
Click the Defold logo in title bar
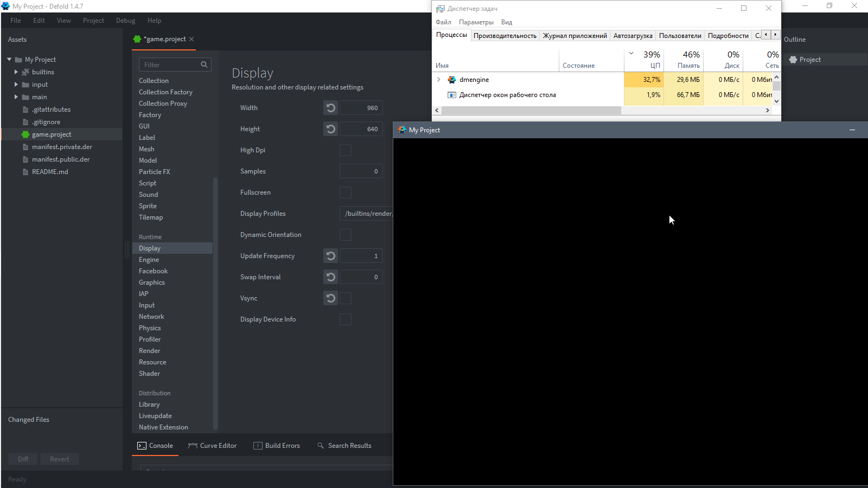pyautogui.click(x=5, y=6)
